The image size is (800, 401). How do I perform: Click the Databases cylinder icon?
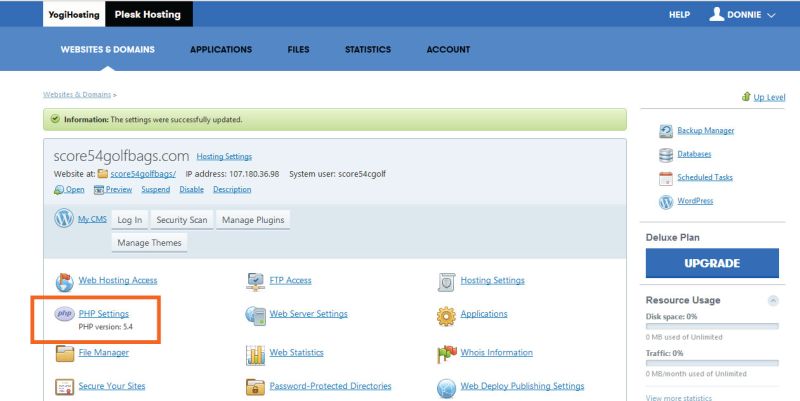[666, 155]
